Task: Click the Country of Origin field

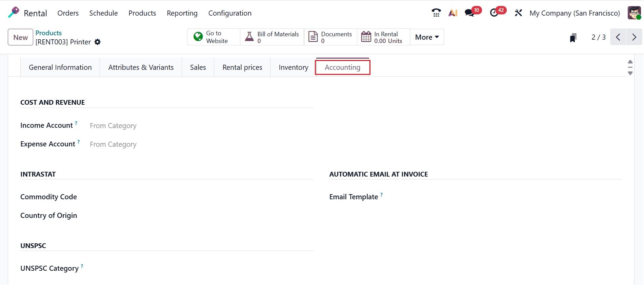Action: (201, 216)
